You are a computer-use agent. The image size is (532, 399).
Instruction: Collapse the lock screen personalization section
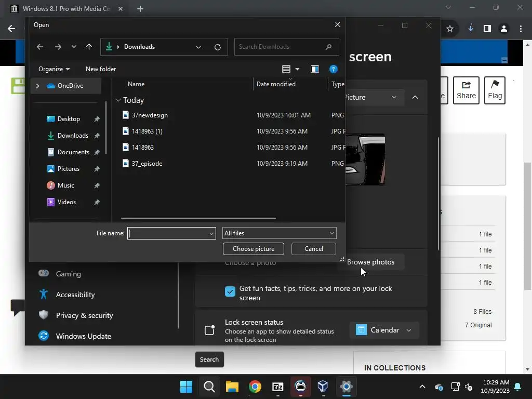pyautogui.click(x=415, y=97)
